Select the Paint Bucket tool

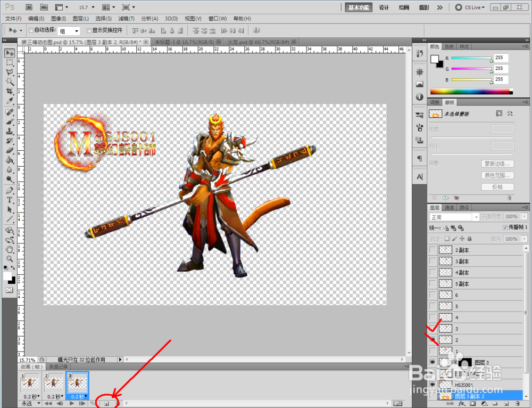click(10, 160)
